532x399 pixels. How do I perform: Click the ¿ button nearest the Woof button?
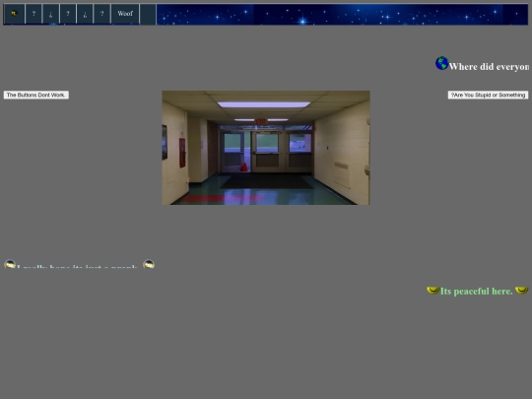(x=85, y=14)
